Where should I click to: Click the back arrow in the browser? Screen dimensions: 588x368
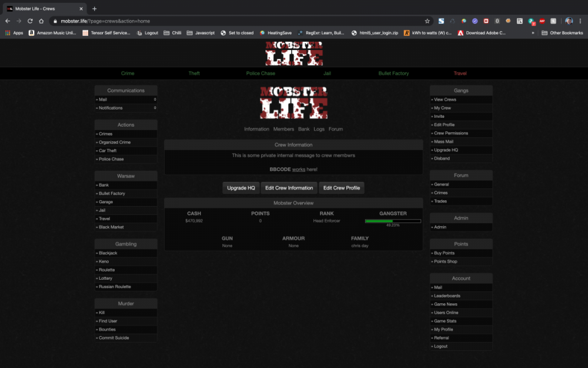pos(6,20)
